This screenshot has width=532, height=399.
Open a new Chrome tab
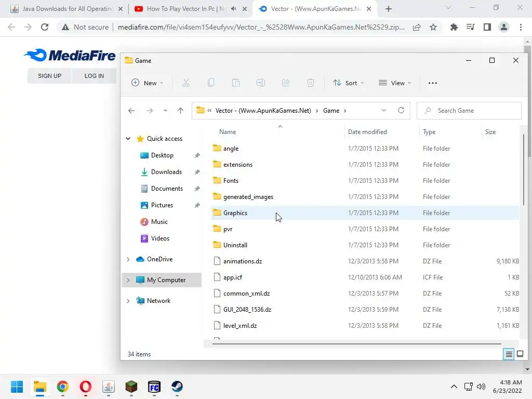point(389,9)
